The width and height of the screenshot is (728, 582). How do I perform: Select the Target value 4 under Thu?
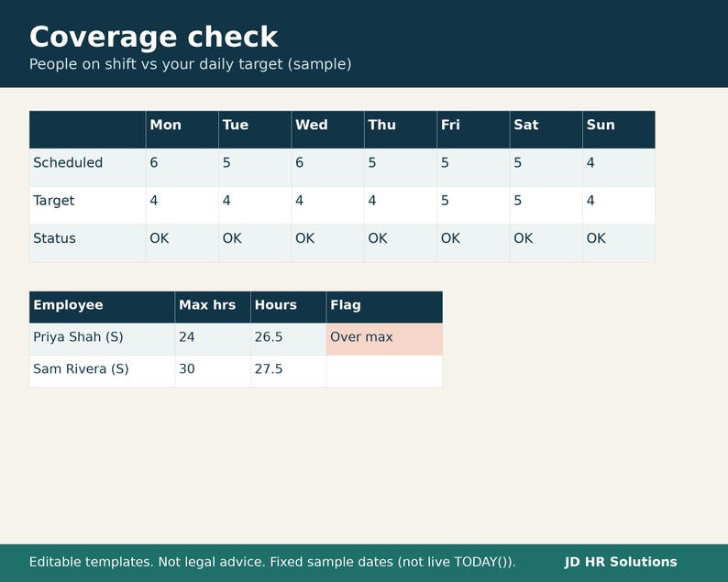click(401, 205)
